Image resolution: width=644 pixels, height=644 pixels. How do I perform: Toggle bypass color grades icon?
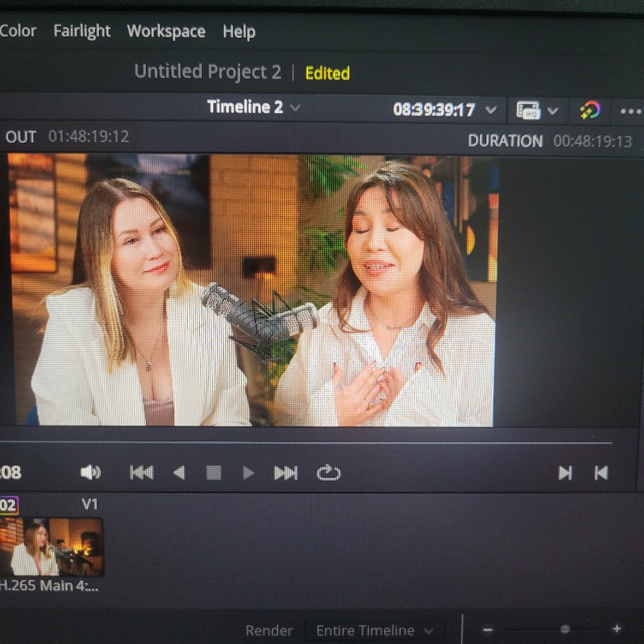click(589, 111)
